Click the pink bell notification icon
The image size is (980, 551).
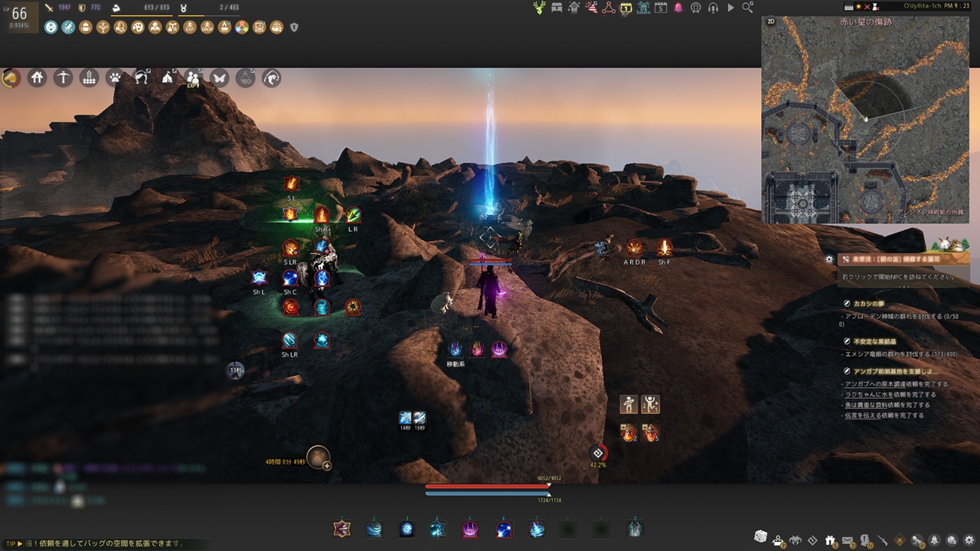tap(678, 8)
